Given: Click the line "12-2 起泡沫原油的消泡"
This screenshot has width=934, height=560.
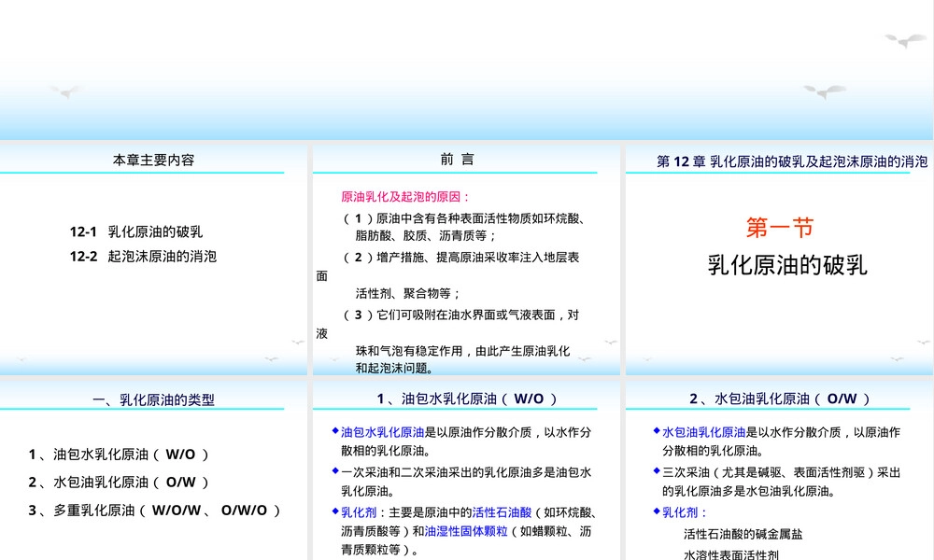Looking at the screenshot, I should (x=143, y=257).
